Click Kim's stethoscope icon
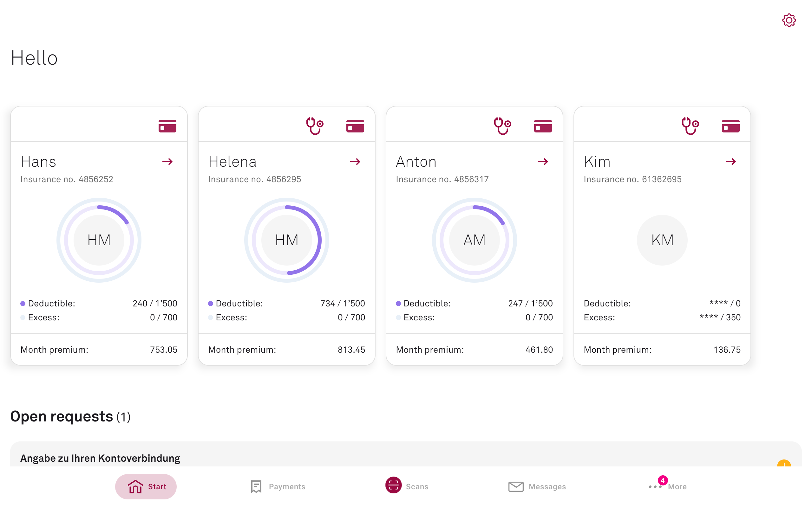Image resolution: width=812 pixels, height=507 pixels. tap(690, 126)
